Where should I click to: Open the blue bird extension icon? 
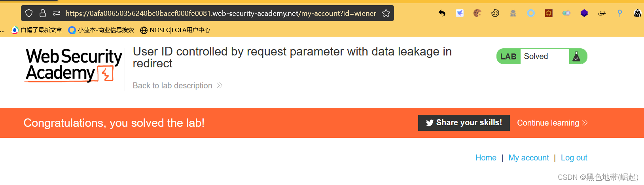click(x=460, y=13)
